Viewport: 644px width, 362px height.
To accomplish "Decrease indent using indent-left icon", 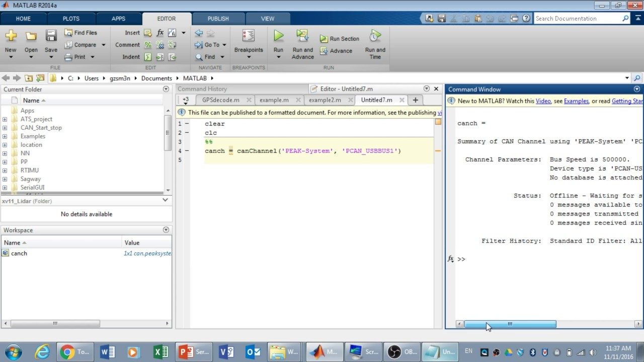I will click(172, 57).
